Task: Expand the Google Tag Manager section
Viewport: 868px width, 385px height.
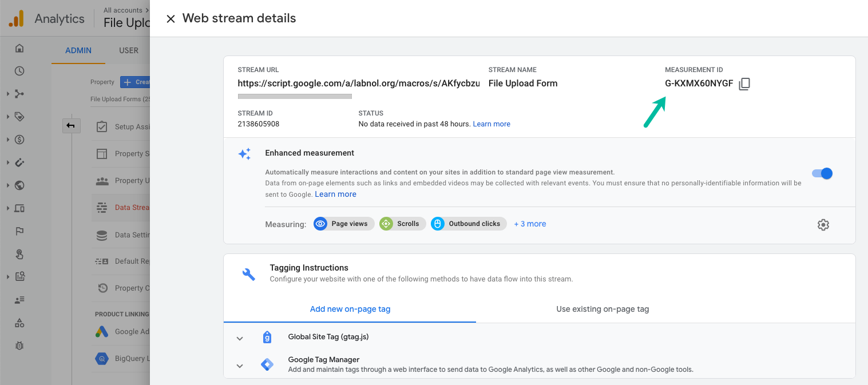Action: [x=240, y=366]
